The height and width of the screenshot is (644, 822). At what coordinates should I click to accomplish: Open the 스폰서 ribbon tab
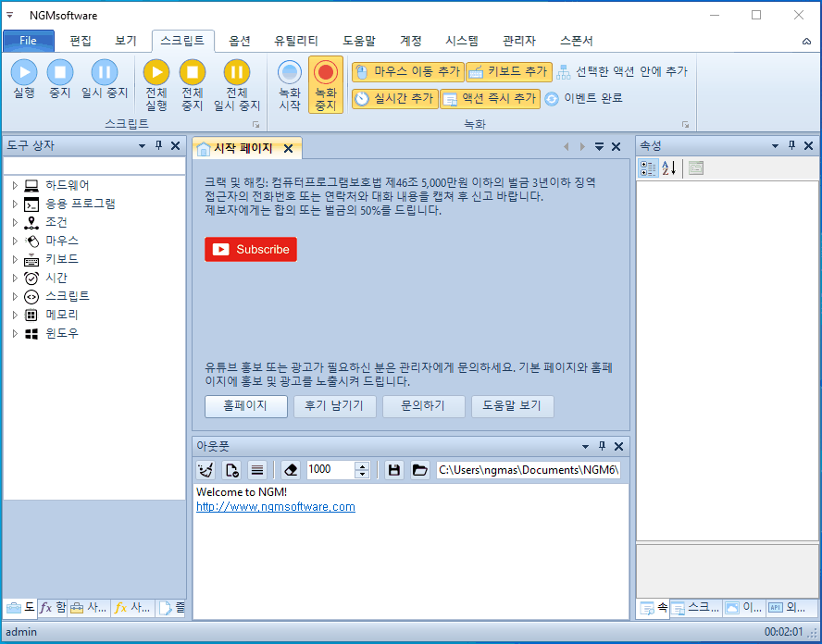tap(576, 41)
